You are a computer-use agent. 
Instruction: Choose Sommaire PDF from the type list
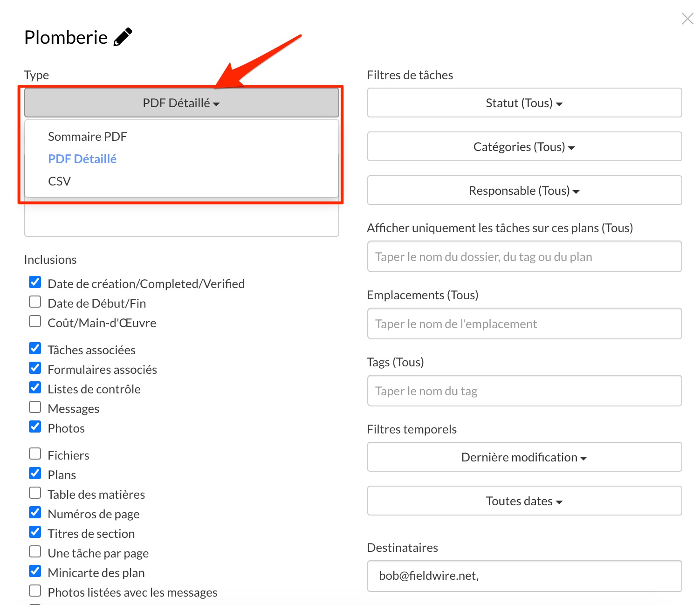(88, 137)
